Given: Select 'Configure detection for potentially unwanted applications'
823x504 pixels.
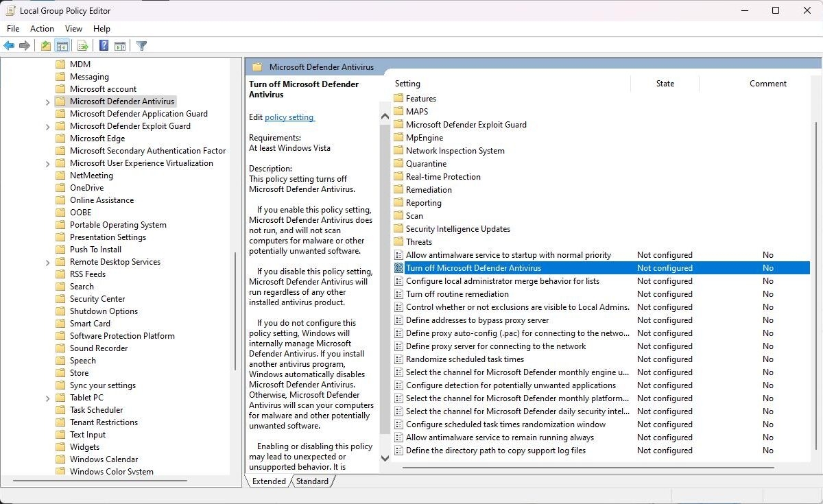Looking at the screenshot, I should (x=511, y=385).
